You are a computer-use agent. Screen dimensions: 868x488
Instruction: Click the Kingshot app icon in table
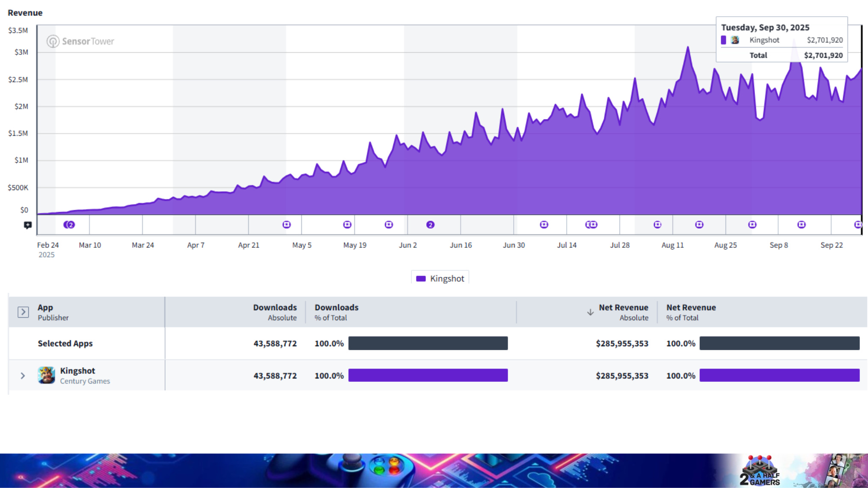click(46, 375)
